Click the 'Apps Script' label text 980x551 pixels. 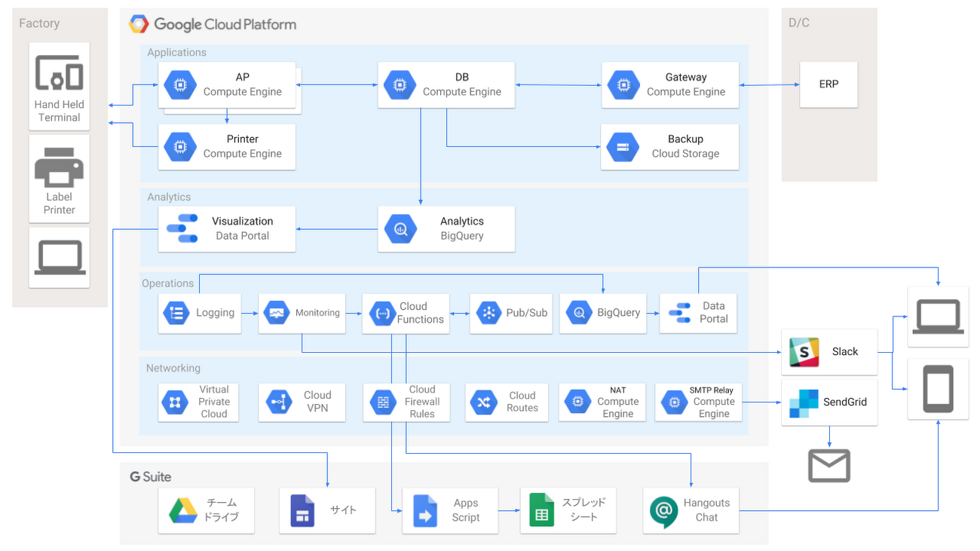coord(466,510)
